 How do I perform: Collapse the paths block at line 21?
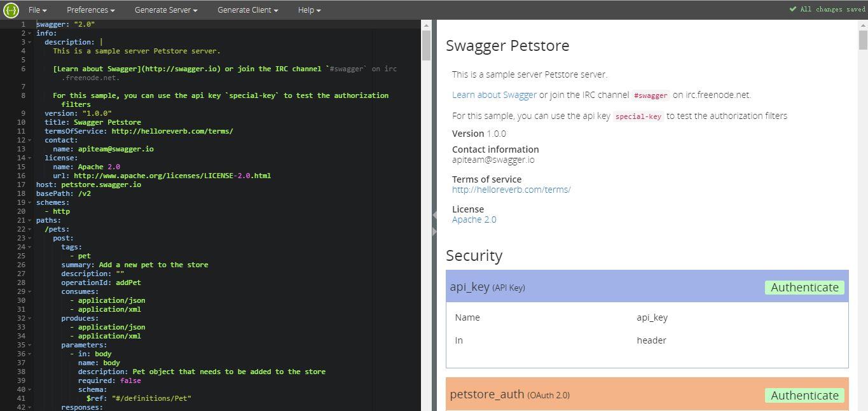[29, 220]
